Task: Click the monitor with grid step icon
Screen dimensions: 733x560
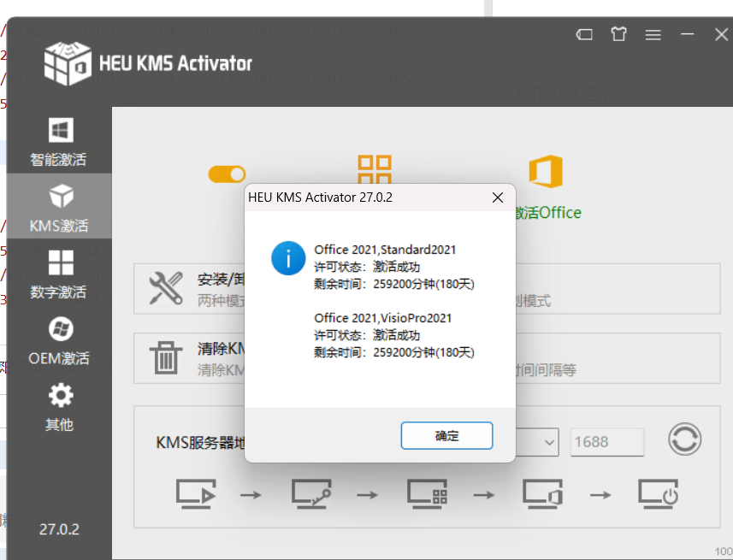Action: coord(427,493)
